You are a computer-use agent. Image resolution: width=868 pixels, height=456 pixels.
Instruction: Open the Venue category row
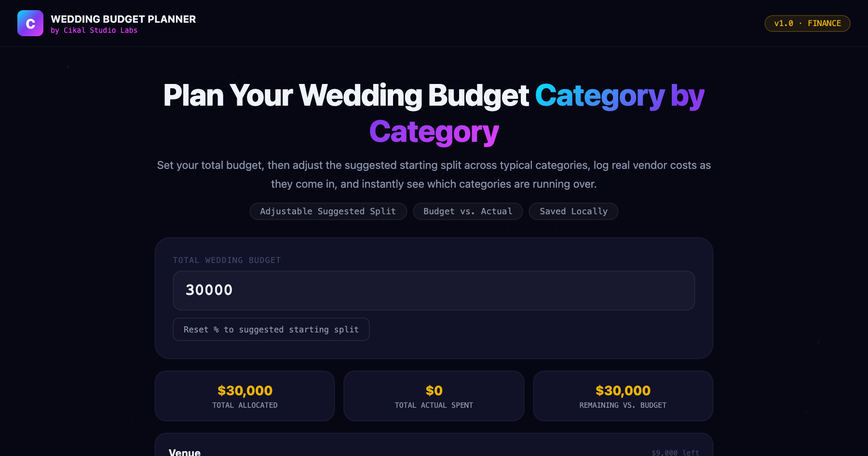(434, 446)
